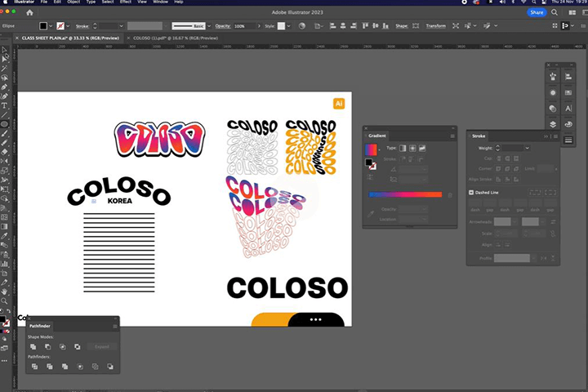Open the Color Guide palette icon in the dock

(568, 124)
